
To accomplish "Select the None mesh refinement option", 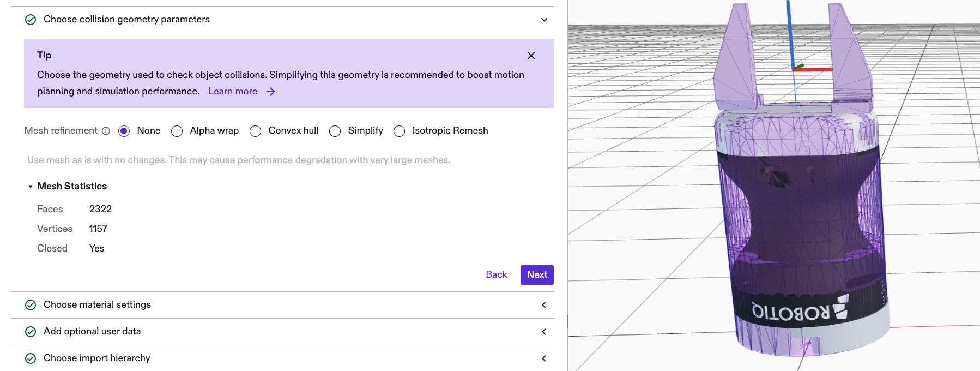I will point(124,131).
